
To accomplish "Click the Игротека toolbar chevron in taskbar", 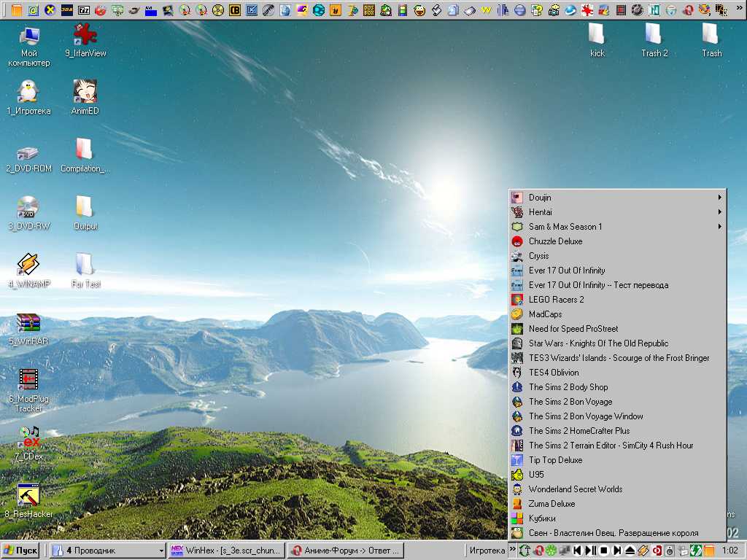I will coord(512,549).
